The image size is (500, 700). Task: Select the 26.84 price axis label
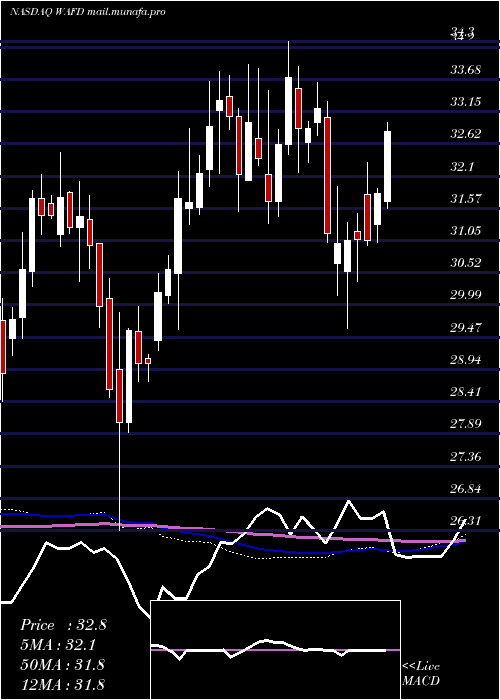point(465,488)
